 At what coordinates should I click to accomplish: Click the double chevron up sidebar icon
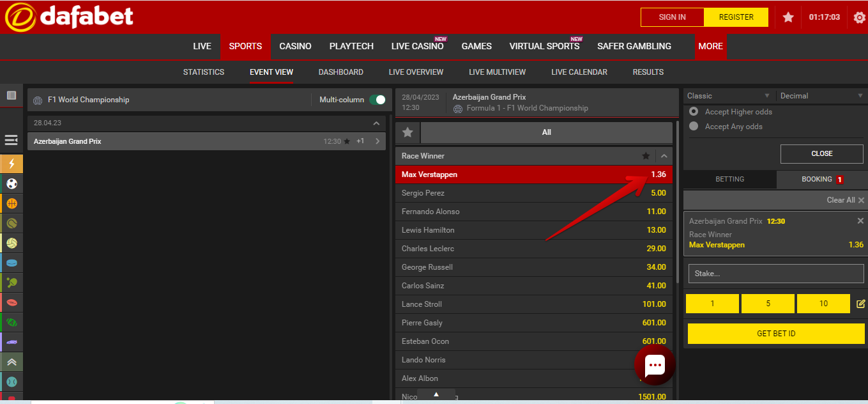pyautogui.click(x=11, y=362)
